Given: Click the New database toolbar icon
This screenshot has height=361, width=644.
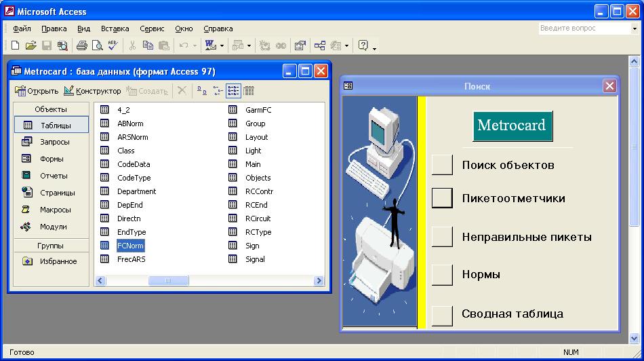Looking at the screenshot, I should (x=15, y=45).
